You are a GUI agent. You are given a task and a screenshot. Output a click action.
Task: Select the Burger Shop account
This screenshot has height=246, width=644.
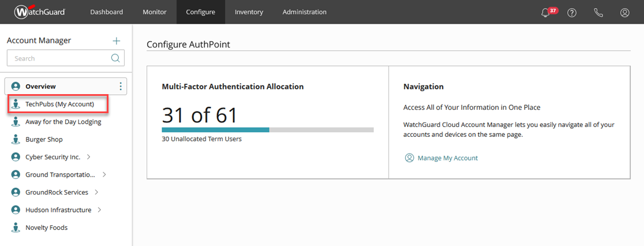(44, 140)
